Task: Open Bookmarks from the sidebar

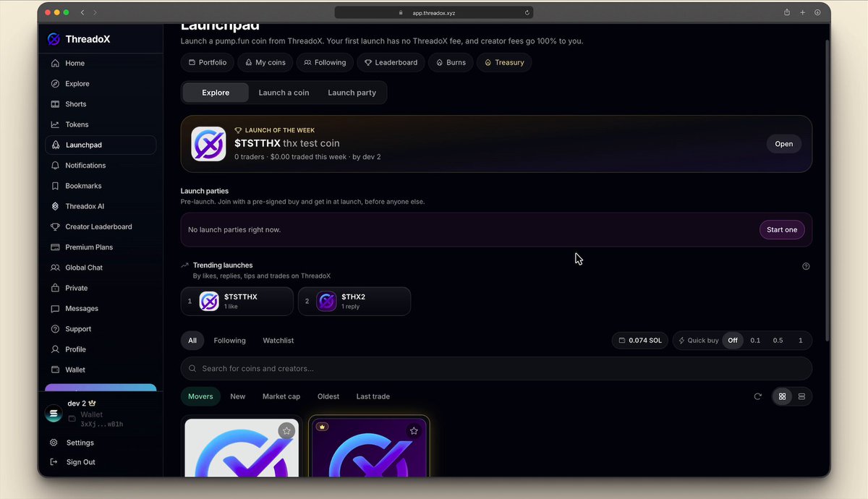Action: point(101,186)
